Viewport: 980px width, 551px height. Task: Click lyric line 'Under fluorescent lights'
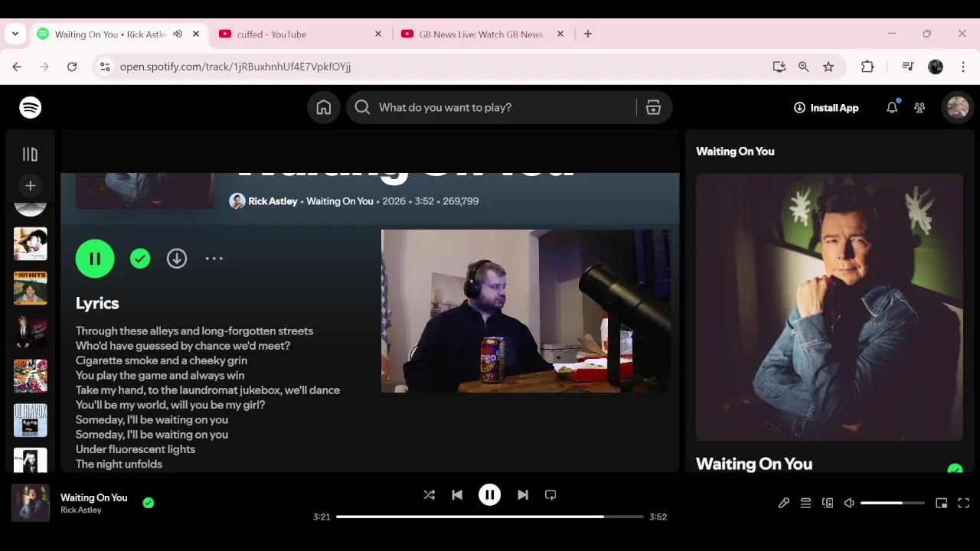[136, 449]
